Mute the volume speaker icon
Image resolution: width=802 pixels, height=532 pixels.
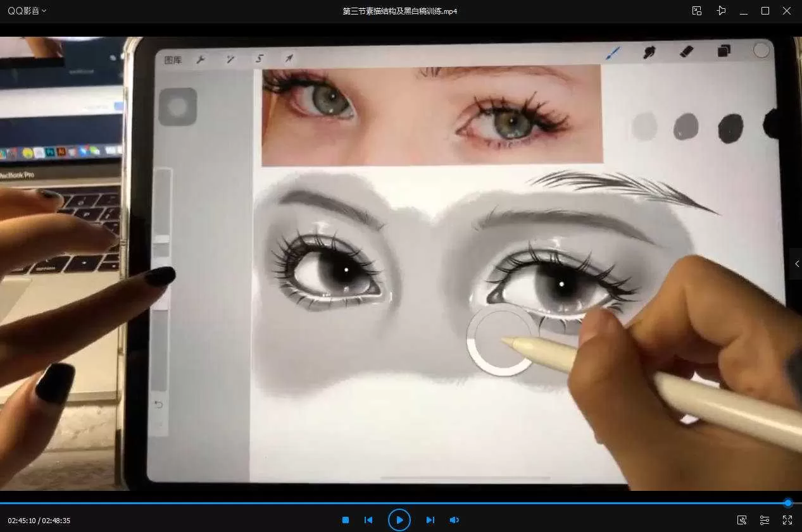pos(454,520)
